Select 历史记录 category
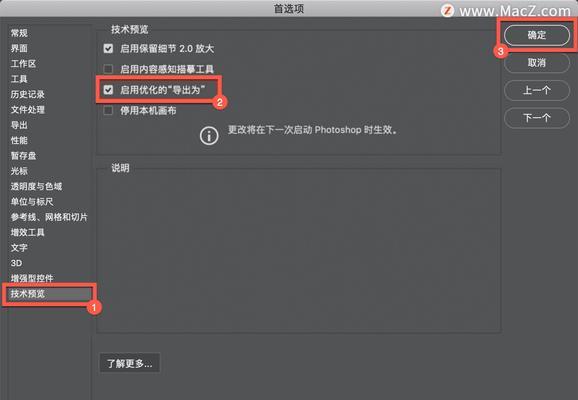This screenshot has width=578, height=400. click(28, 94)
